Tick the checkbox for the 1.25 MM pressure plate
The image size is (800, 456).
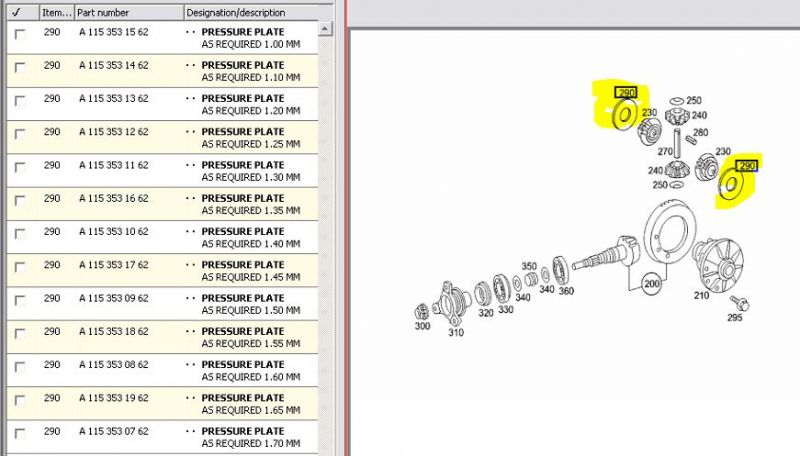[x=19, y=134]
